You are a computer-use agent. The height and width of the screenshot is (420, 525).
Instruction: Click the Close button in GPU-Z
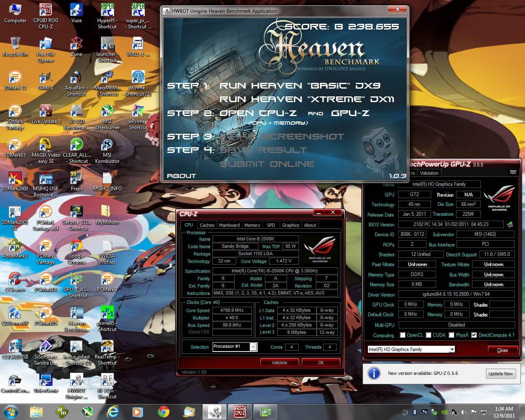(x=502, y=350)
